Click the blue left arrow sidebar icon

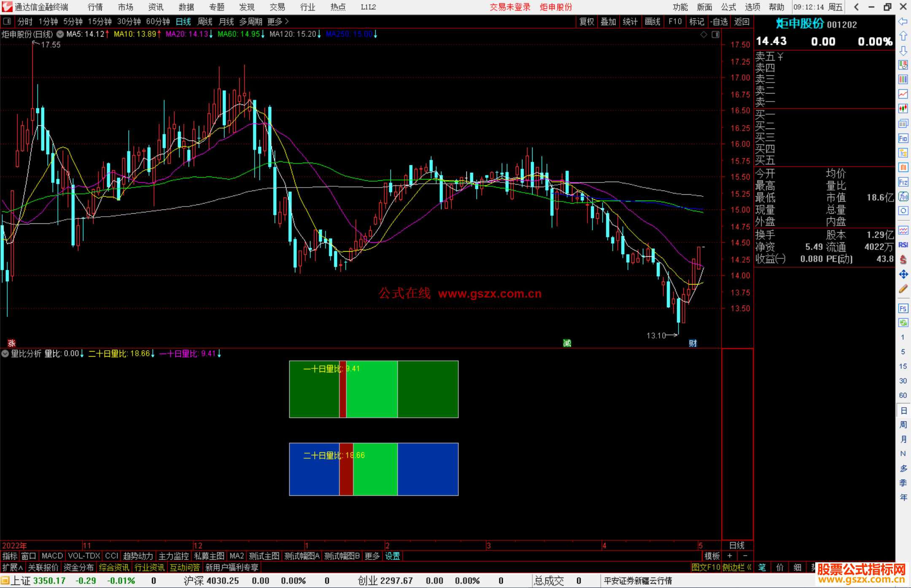[903, 21]
